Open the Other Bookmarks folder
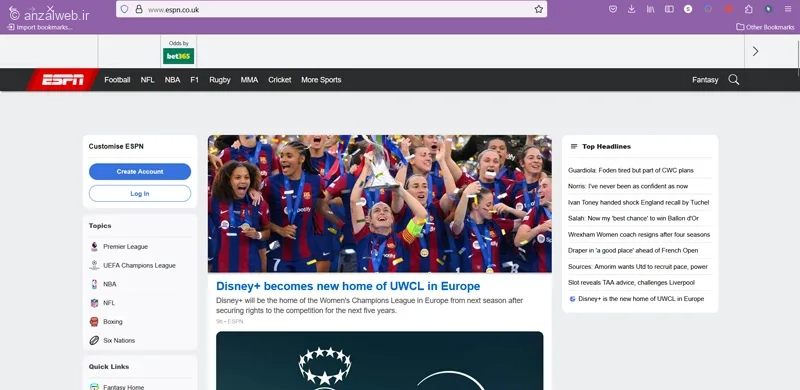This screenshot has height=390, width=800. 765,27
